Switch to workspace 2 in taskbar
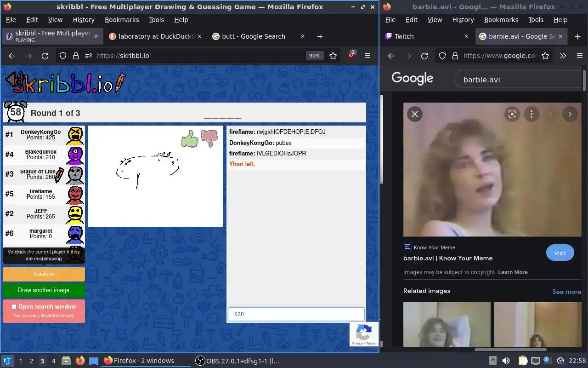The image size is (588, 368). pyautogui.click(x=31, y=361)
